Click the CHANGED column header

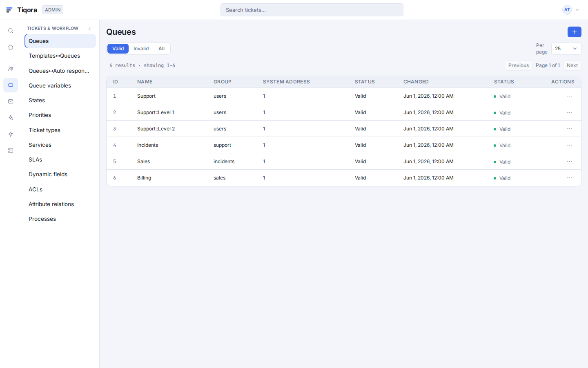point(416,82)
